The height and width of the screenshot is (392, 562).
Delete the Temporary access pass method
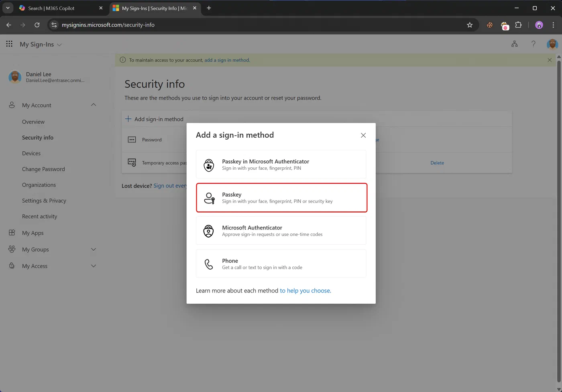tap(437, 163)
